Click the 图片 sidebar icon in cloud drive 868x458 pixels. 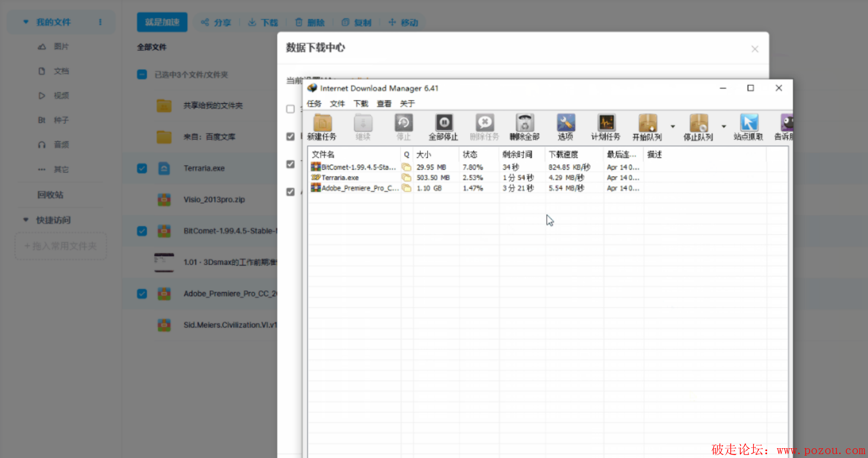coord(42,47)
